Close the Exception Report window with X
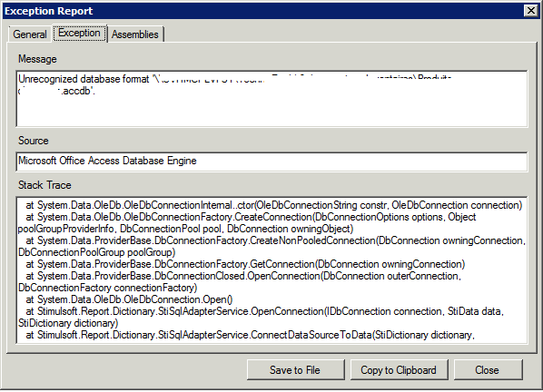The height and width of the screenshot is (392, 543). point(531,11)
